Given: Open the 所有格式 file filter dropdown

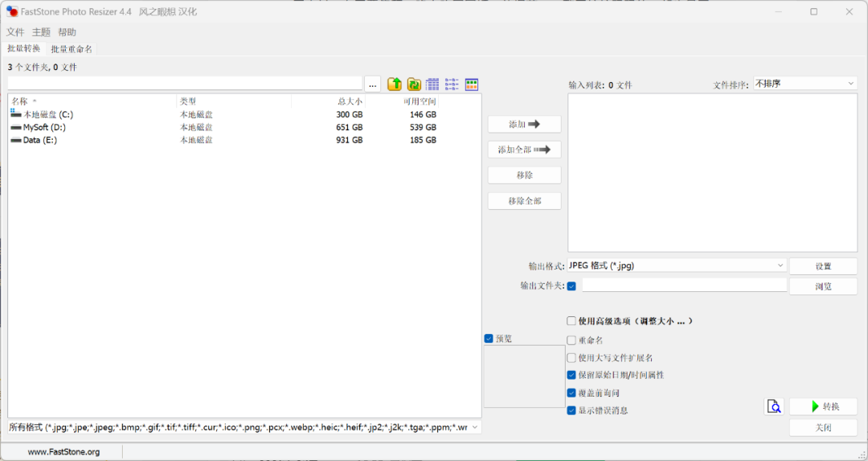Looking at the screenshot, I should coord(244,427).
